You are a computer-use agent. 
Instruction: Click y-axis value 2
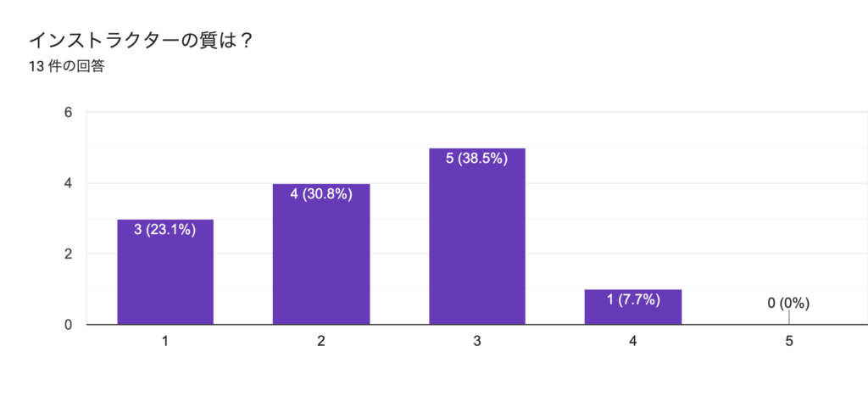point(67,254)
